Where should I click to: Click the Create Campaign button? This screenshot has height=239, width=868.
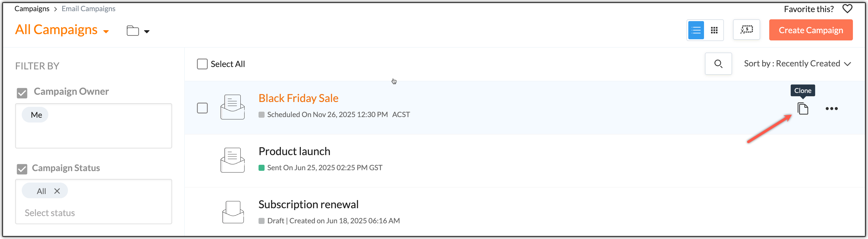810,30
